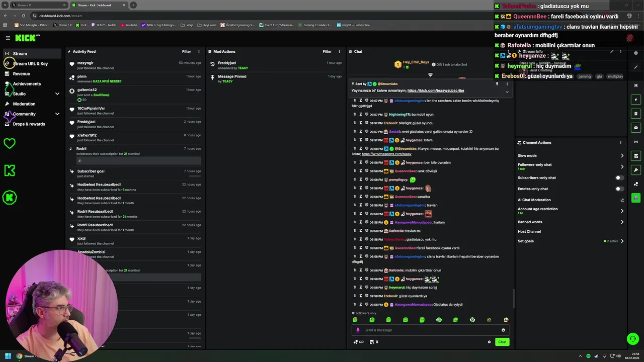Click Hey_Emir_Beys top gifter name
Screen dimensions: 644x362
(x=416, y=62)
